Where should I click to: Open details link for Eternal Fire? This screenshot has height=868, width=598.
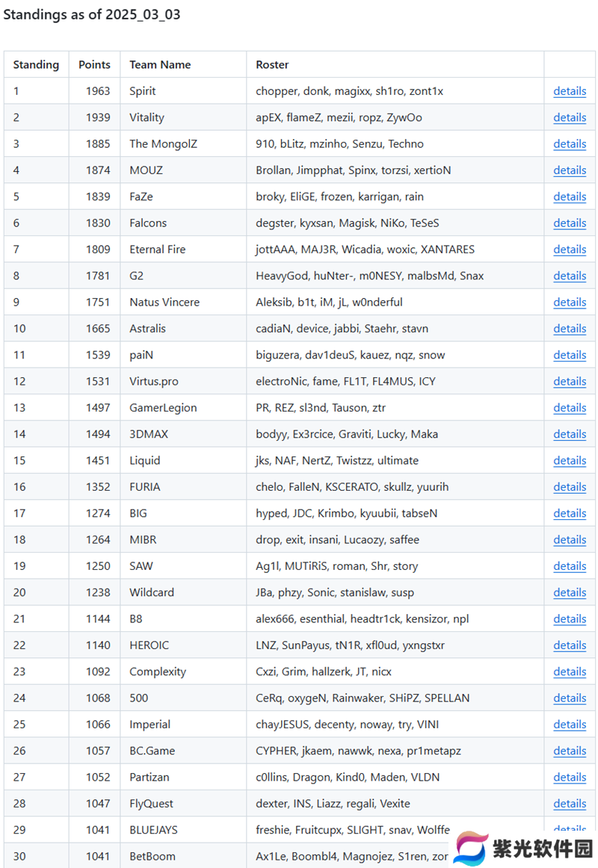(569, 249)
